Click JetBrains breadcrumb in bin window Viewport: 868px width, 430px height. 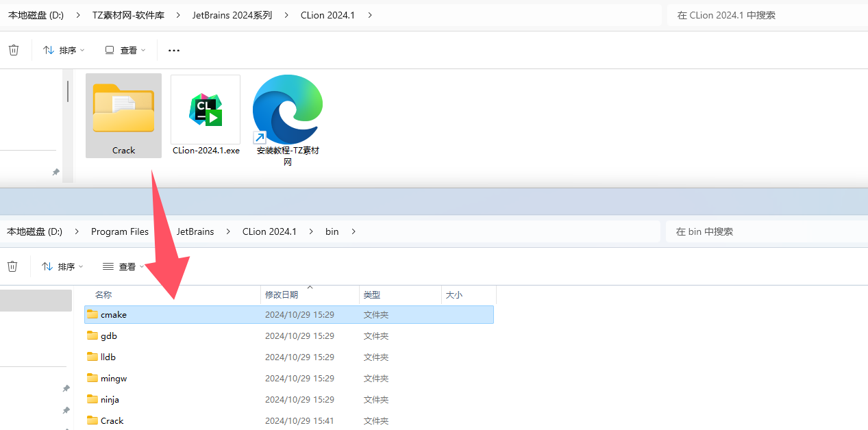195,231
